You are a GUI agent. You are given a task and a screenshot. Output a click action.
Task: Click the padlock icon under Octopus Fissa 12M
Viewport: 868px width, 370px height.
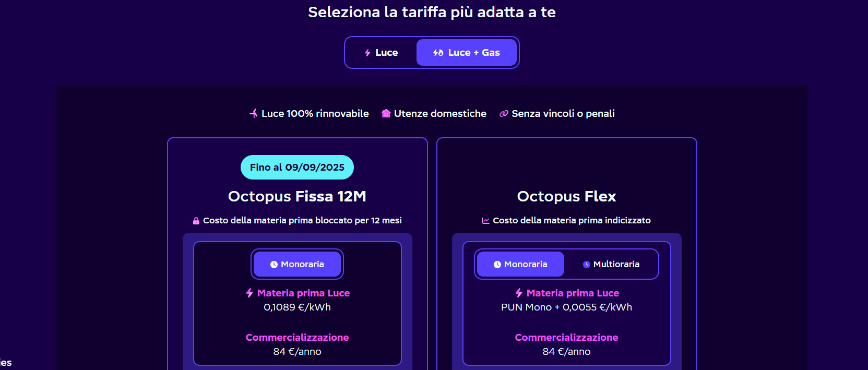[196, 221]
